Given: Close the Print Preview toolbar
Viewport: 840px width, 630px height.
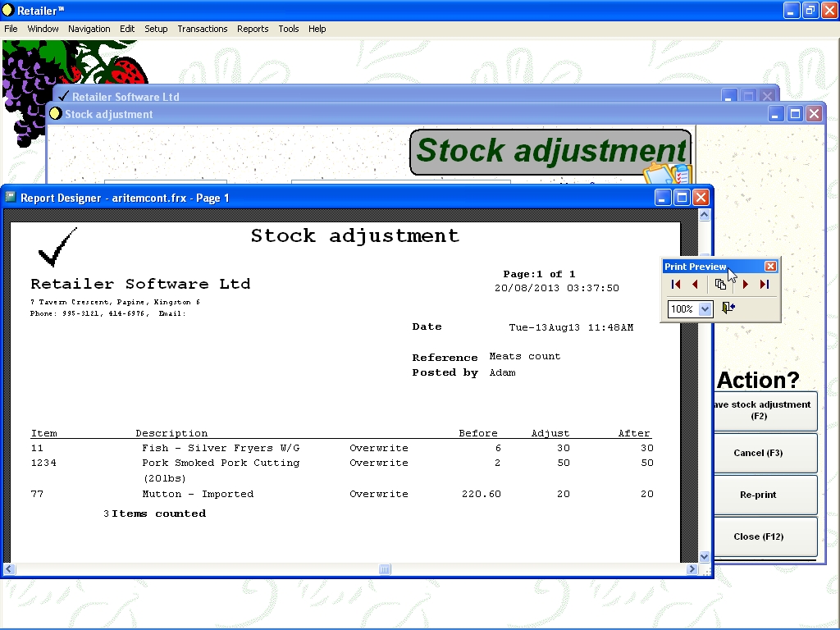Looking at the screenshot, I should pyautogui.click(x=770, y=267).
